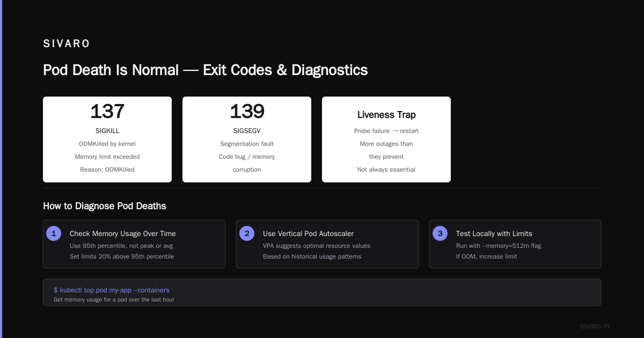Open the Liveness Trap card heading
This screenshot has width=644, height=338.
pos(386,115)
